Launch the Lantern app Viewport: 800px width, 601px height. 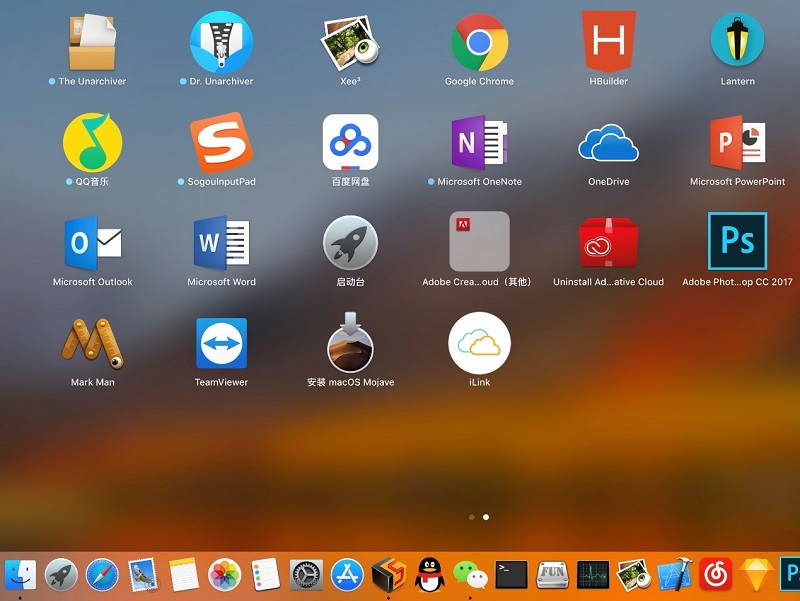[x=737, y=42]
